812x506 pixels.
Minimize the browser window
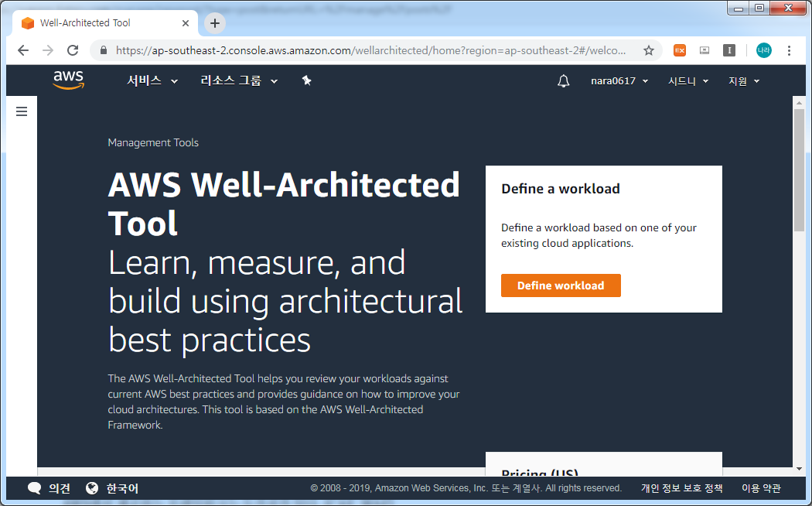pos(738,9)
